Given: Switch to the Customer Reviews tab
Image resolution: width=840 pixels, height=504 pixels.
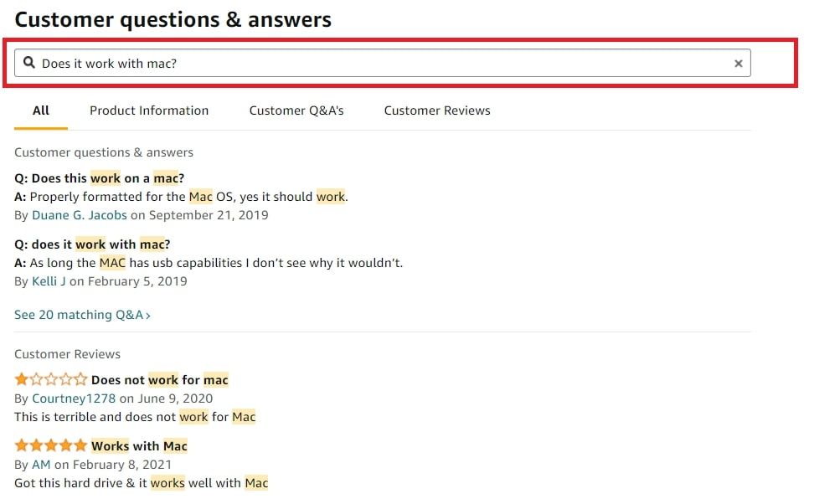Looking at the screenshot, I should [436, 110].
